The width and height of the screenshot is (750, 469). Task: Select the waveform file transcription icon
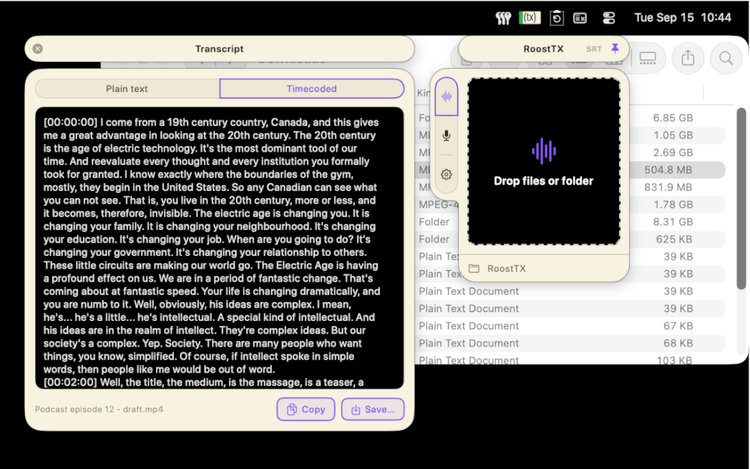(x=446, y=97)
